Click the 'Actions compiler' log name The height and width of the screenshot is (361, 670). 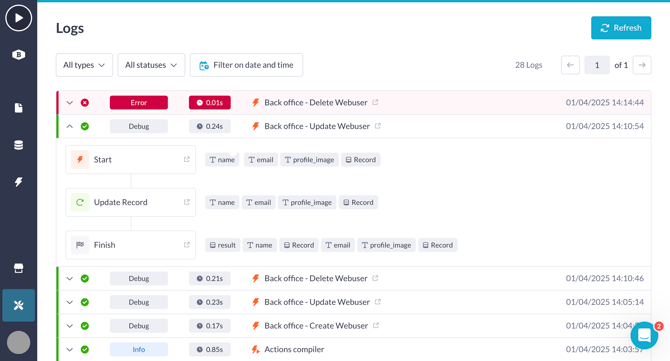click(294, 349)
